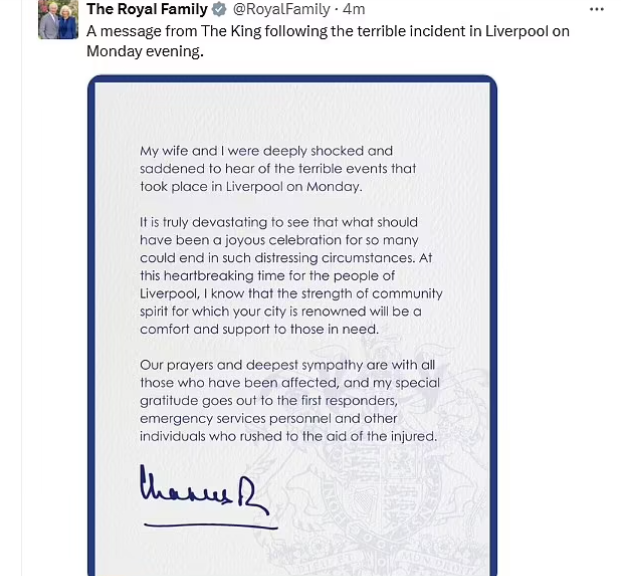
Task: Open the King's message image
Action: tap(292, 325)
